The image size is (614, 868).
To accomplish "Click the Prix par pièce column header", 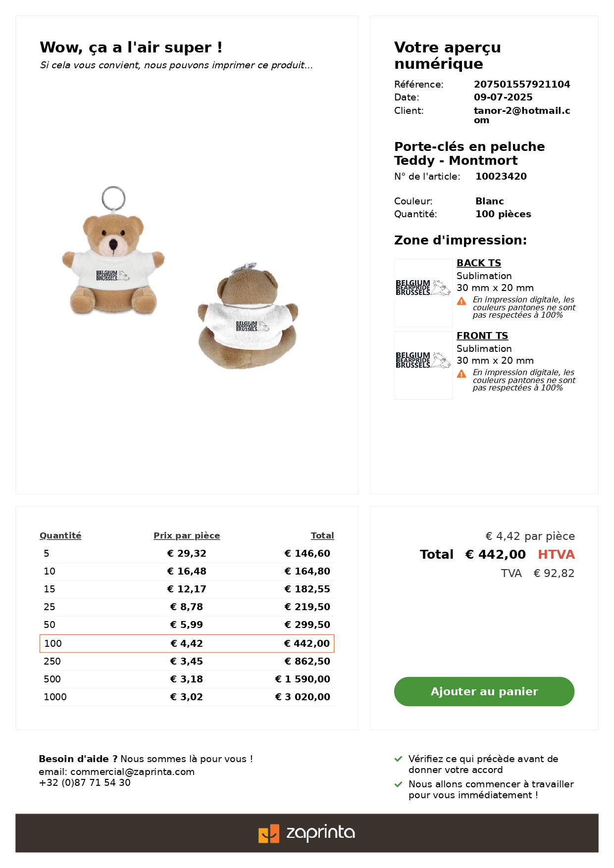I will 187,535.
